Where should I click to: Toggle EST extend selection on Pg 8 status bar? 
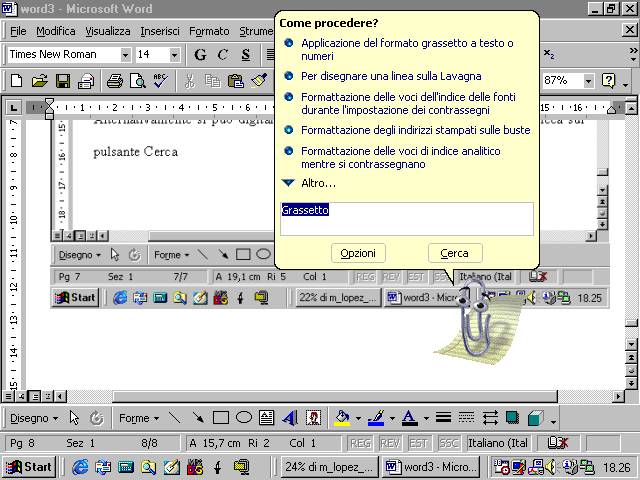click(x=418, y=443)
